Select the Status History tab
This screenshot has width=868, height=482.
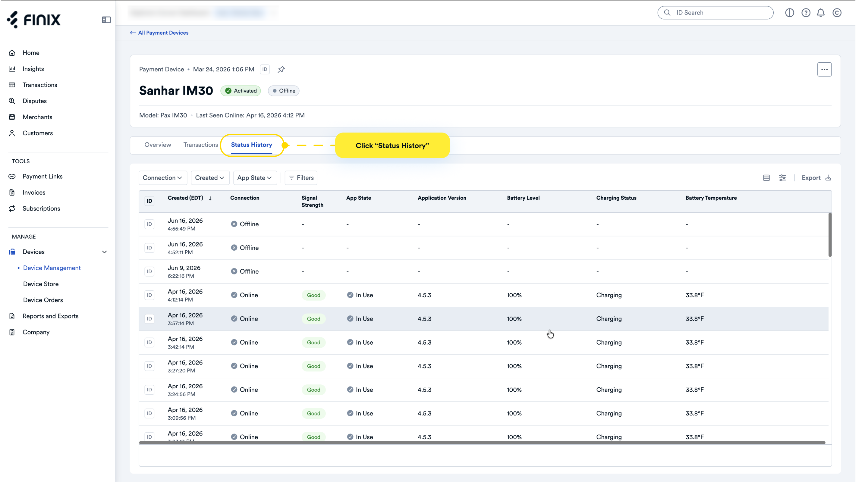(x=251, y=145)
